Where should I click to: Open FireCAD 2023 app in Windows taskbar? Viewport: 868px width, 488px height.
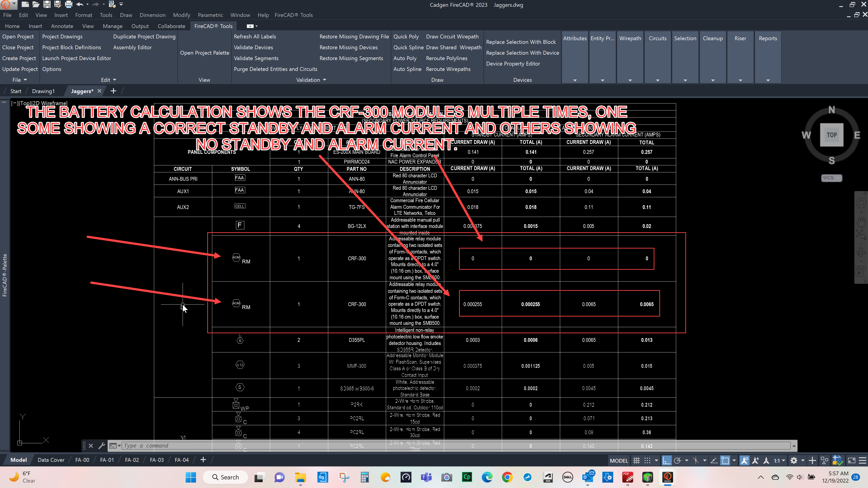(x=668, y=477)
